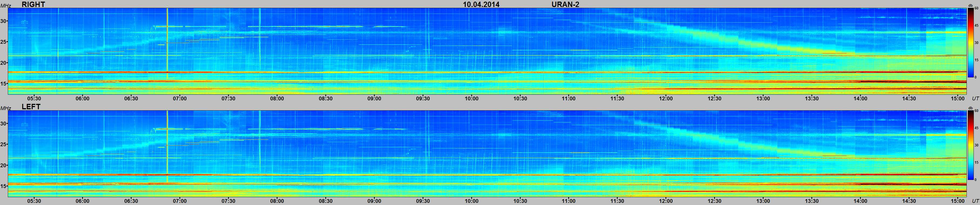Click the 06:30 time tick under LEFT panel

(x=131, y=201)
